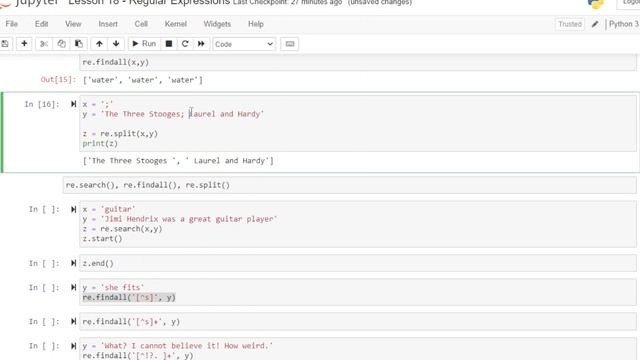Image resolution: width=640 pixels, height=360 pixels.
Task: Open the command palette keyboard icon
Action: tap(290, 44)
